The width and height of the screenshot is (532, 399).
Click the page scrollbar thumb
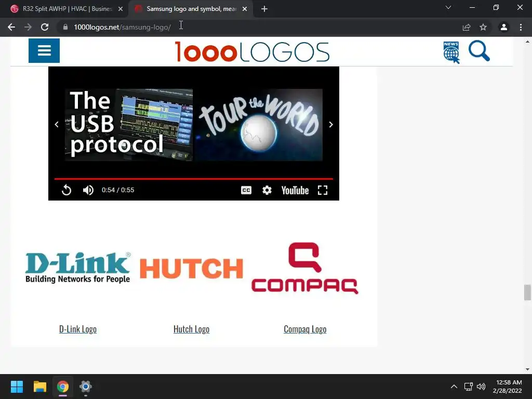coord(527,292)
